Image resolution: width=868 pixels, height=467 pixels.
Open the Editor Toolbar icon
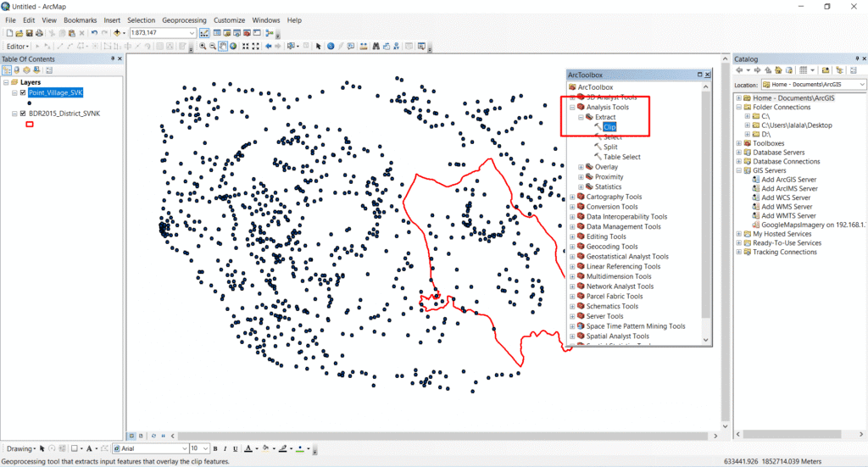204,33
